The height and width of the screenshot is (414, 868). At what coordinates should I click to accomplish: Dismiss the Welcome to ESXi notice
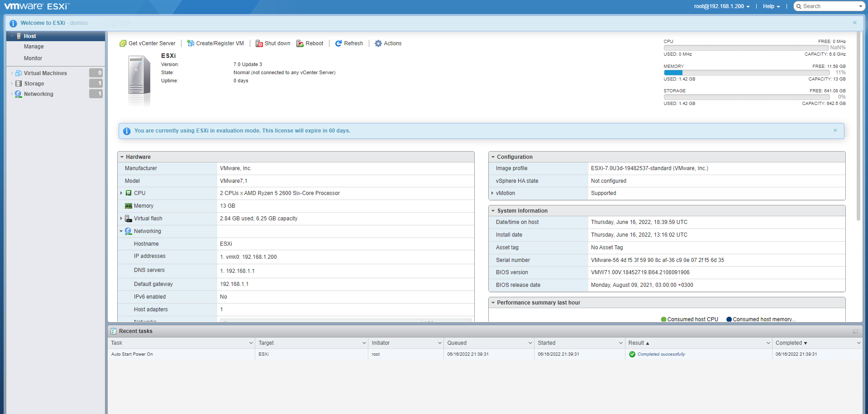click(x=79, y=23)
